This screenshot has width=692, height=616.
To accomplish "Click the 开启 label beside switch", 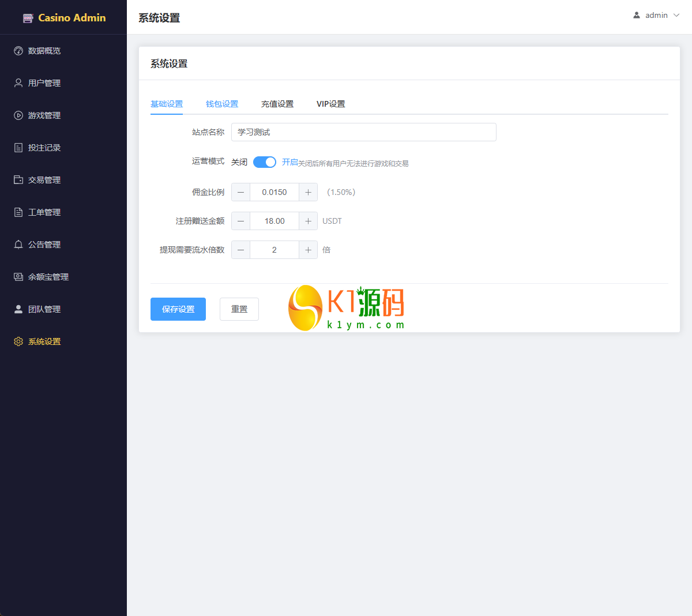I will 290,162.
